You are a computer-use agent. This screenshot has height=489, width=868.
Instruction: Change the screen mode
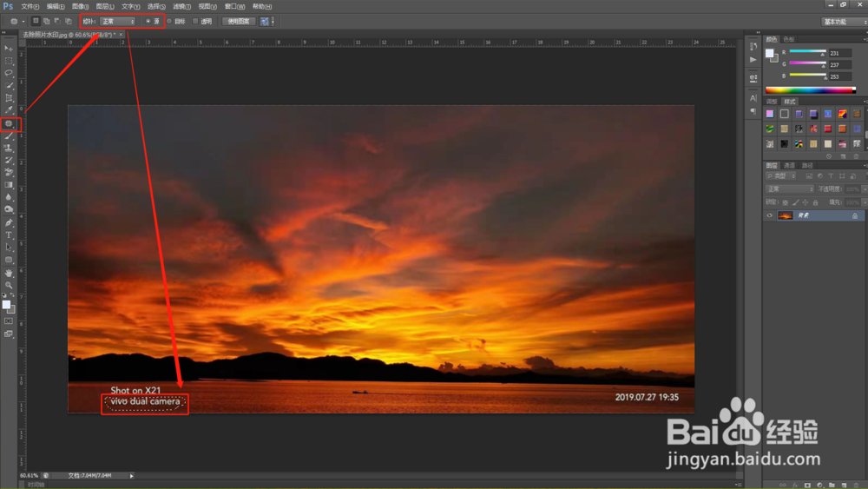9,334
